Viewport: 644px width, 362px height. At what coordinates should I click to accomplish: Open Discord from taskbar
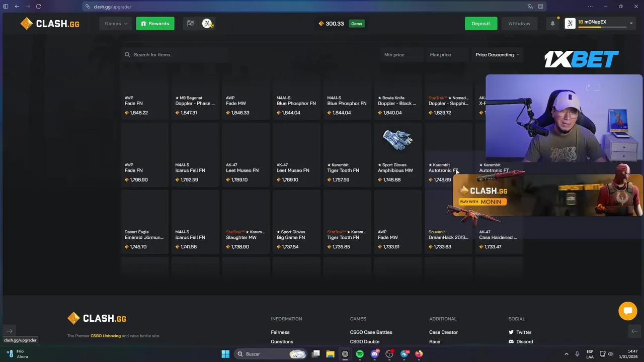click(374, 354)
